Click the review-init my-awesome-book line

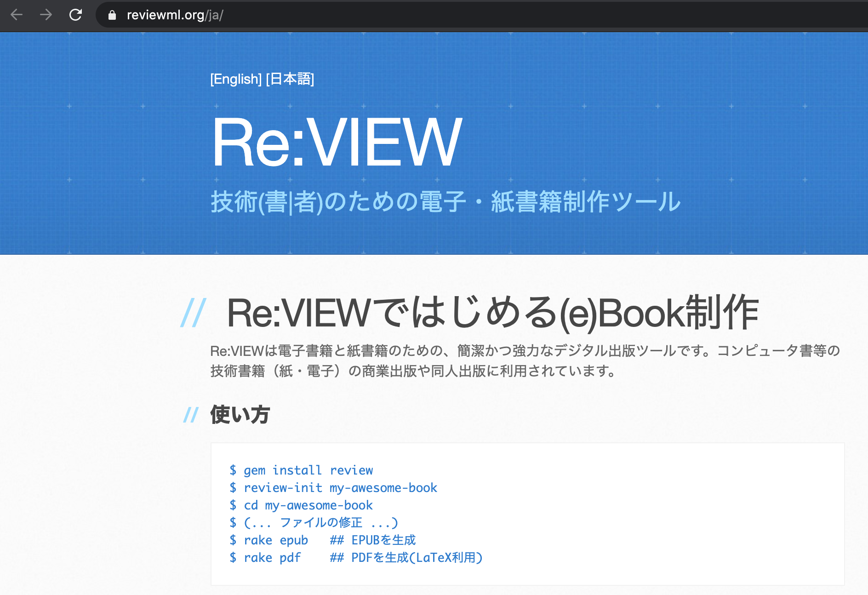click(333, 487)
